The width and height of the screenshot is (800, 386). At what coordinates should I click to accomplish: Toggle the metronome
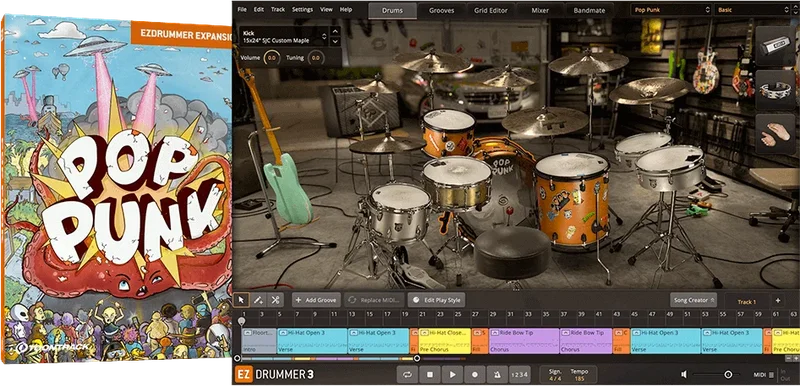[x=497, y=374]
